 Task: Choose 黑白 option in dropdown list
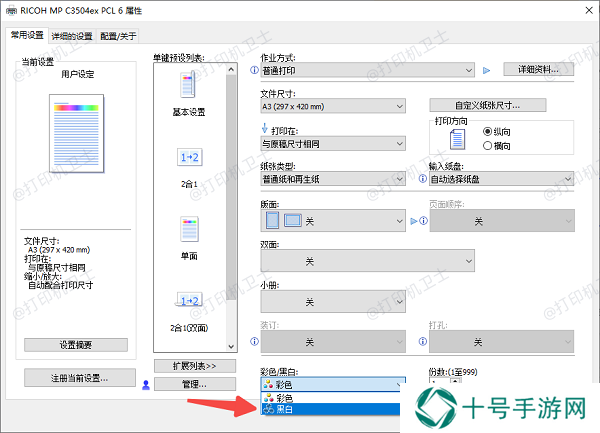click(x=331, y=409)
